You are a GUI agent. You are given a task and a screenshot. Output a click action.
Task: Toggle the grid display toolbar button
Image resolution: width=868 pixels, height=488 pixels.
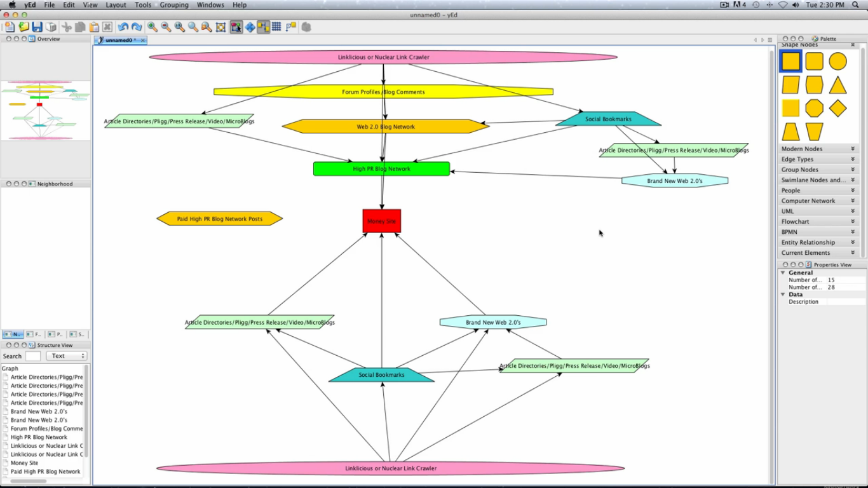tap(276, 27)
